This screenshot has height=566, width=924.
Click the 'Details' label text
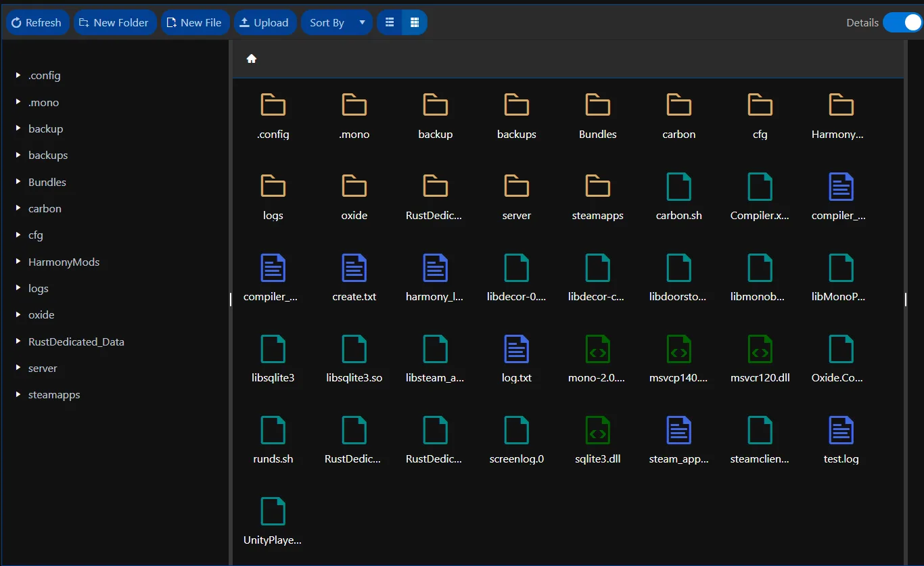(862, 22)
